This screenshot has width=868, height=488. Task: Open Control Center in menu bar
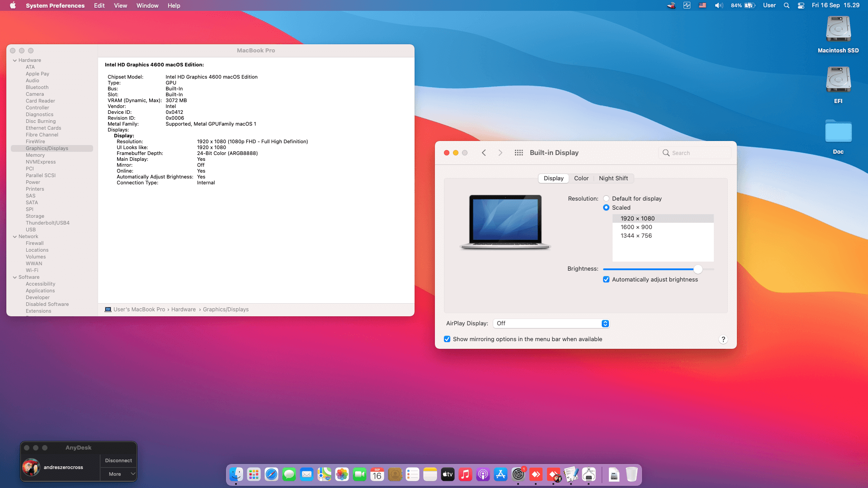pyautogui.click(x=801, y=5)
